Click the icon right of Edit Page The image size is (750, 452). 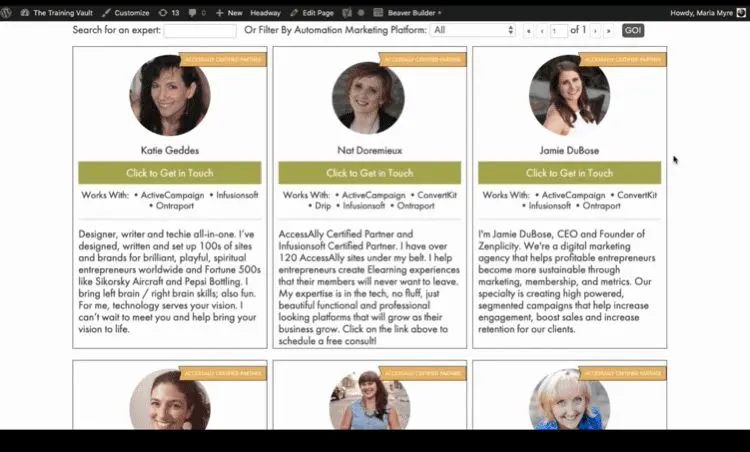pos(347,13)
